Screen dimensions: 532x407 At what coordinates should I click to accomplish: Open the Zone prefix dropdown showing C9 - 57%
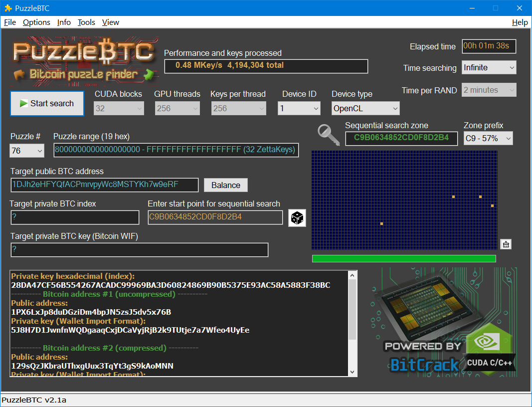pos(488,138)
